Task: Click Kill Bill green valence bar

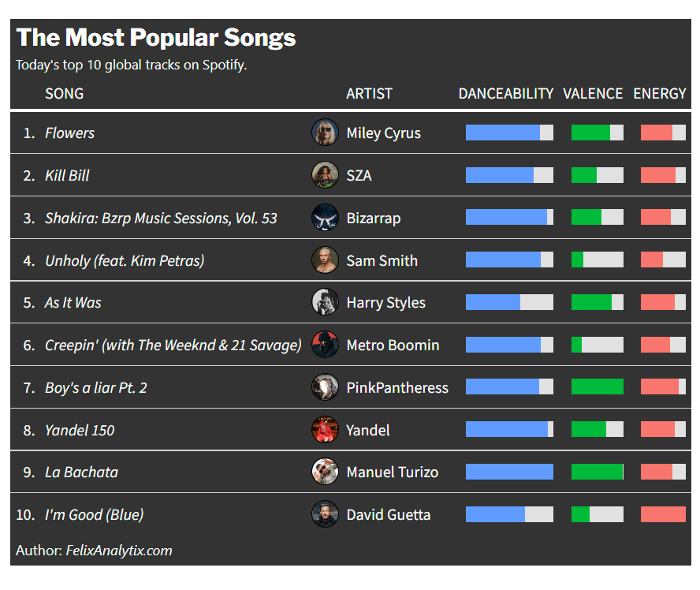Action: click(x=584, y=175)
